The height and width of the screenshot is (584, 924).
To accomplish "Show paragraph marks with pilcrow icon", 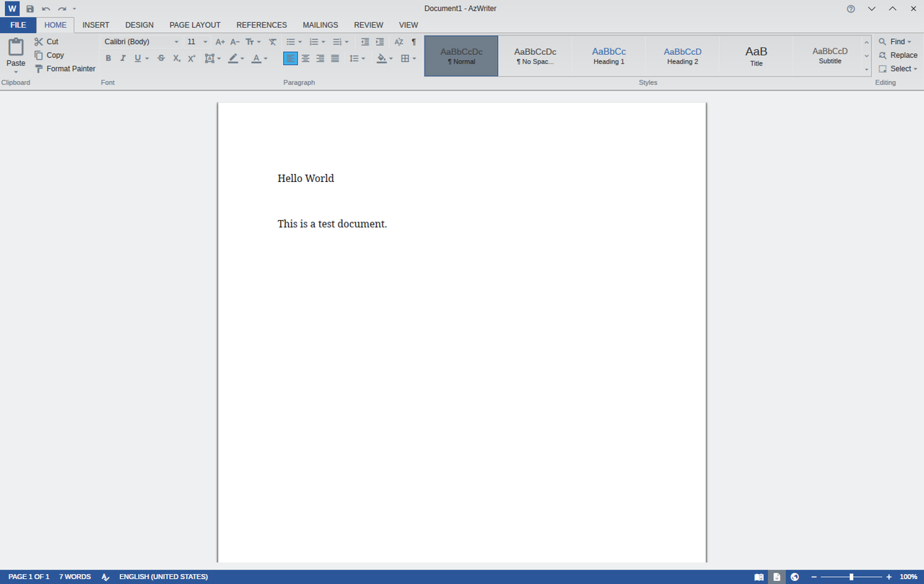I will coord(414,42).
